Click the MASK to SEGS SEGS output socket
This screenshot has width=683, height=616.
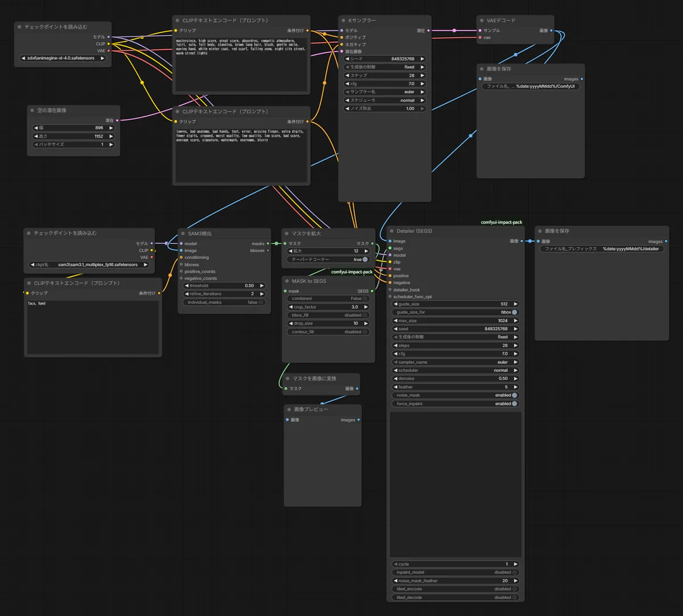click(372, 291)
